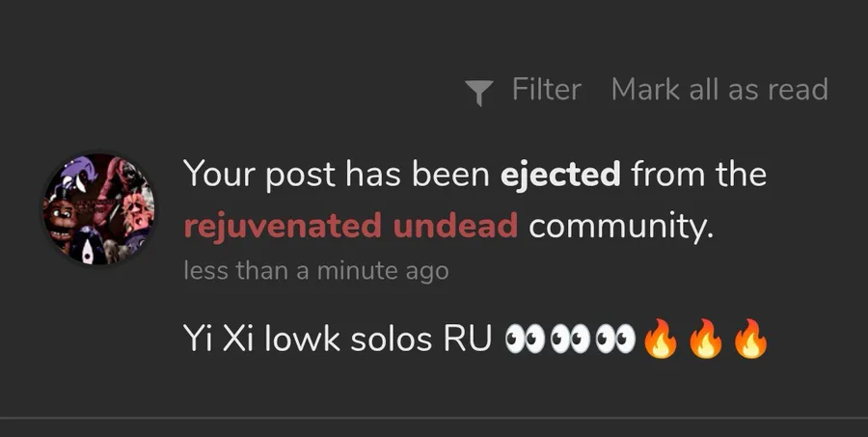Image resolution: width=868 pixels, height=437 pixels.
Task: Click the purple character in the avatar
Action: (76, 174)
